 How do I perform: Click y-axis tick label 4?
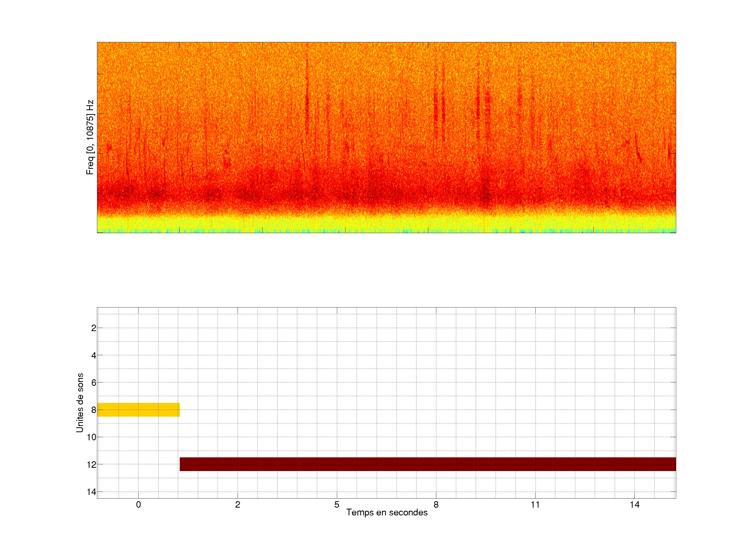[94, 355]
